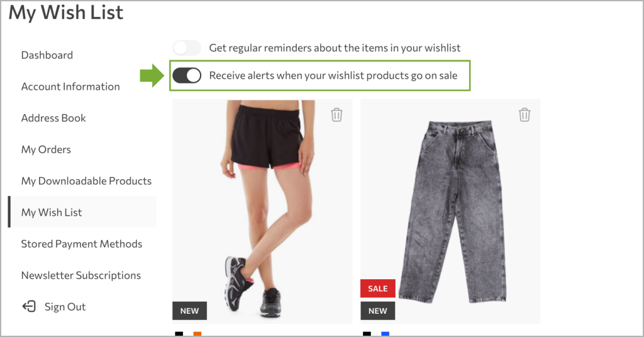644x337 pixels.
Task: Enable regular wishlist reminders toggle
Action: tap(187, 48)
